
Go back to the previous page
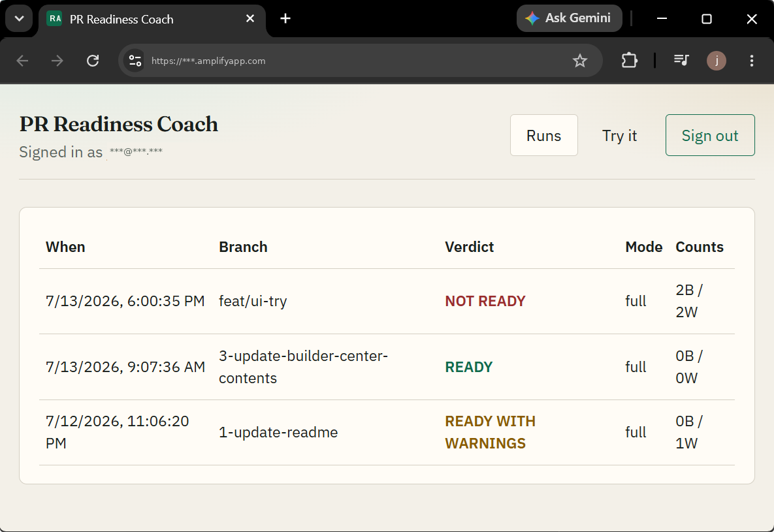tap(22, 61)
